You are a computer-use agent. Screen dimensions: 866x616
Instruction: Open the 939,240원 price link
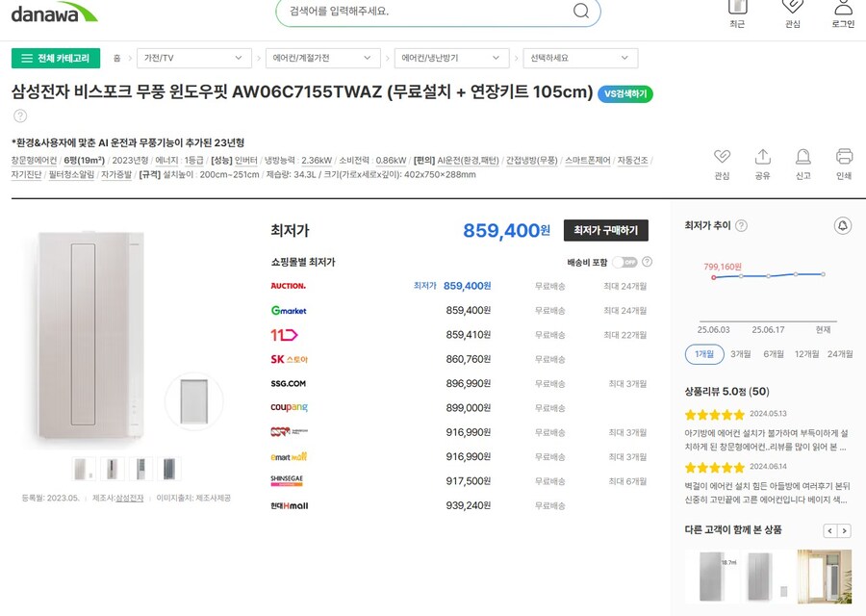coord(468,505)
